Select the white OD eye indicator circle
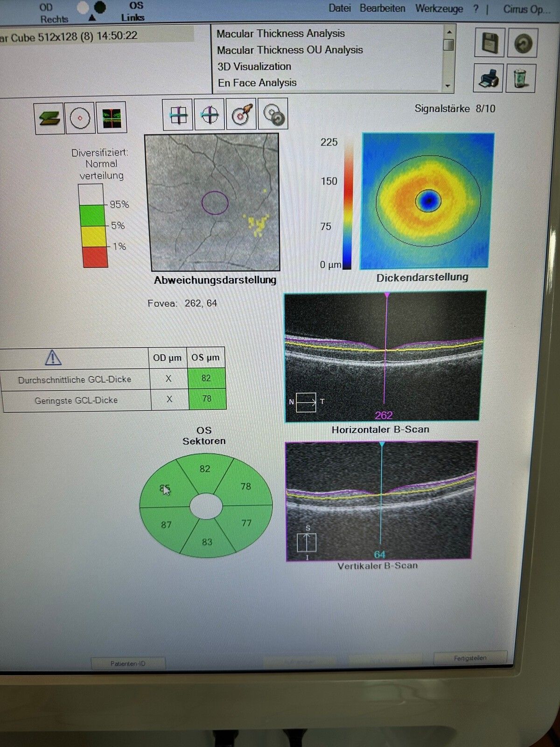Image resolution: width=560 pixels, height=747 pixels. tap(83, 7)
